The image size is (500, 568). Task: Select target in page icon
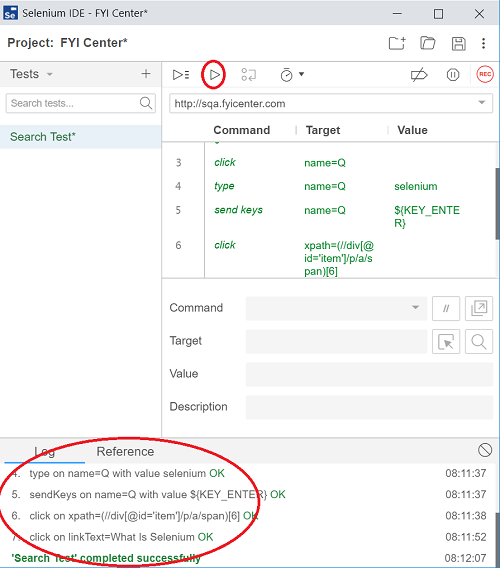tap(446, 341)
